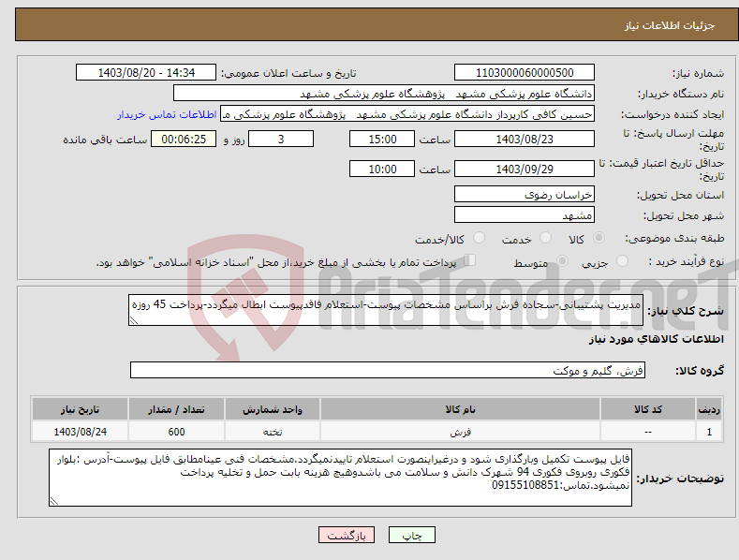Toggle the اسناد خزانه اسلامی payment checkbox
Image resolution: width=739 pixels, height=560 pixels.
[470, 260]
